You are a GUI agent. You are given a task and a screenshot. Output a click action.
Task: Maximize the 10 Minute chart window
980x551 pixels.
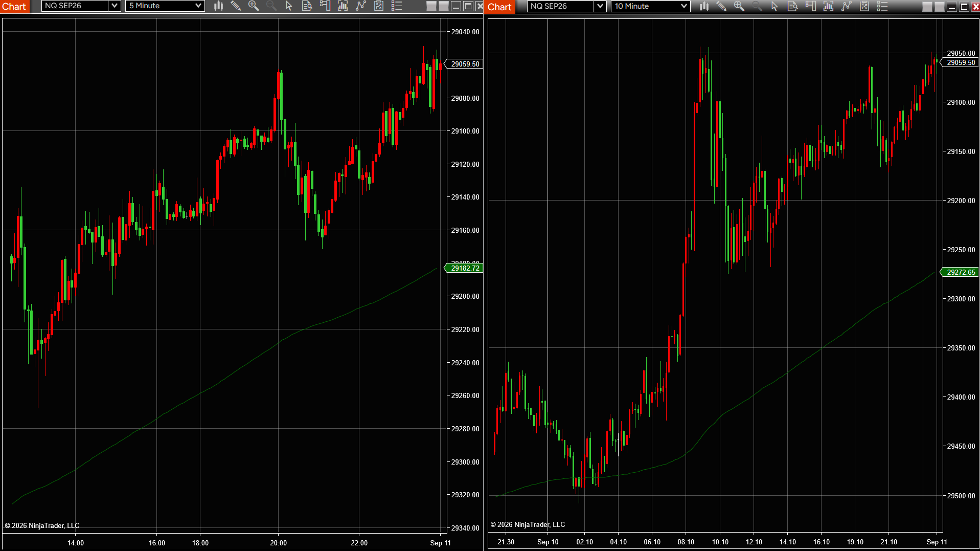(964, 7)
